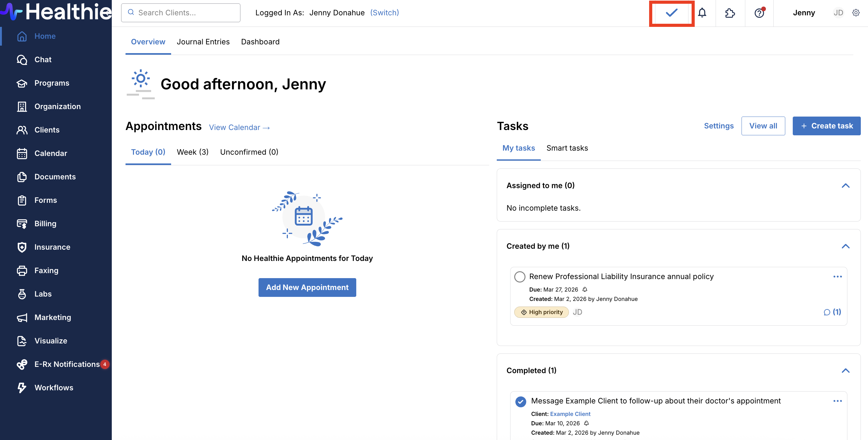Open E-Rx Notifications in sidebar
Screen dimensions: 868x440
click(x=67, y=364)
